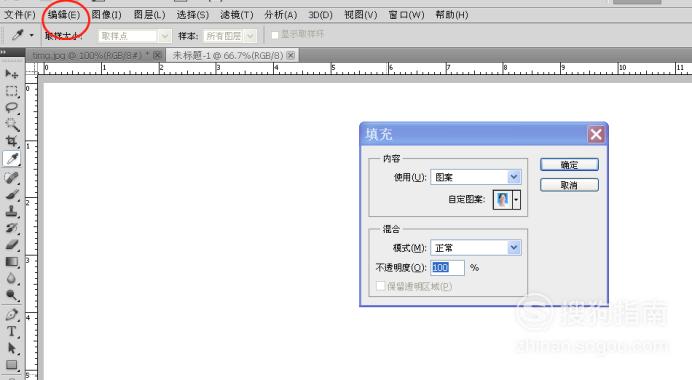Open the 窗口(W) menu
Image resolution: width=692 pixels, height=380 pixels.
pos(406,15)
